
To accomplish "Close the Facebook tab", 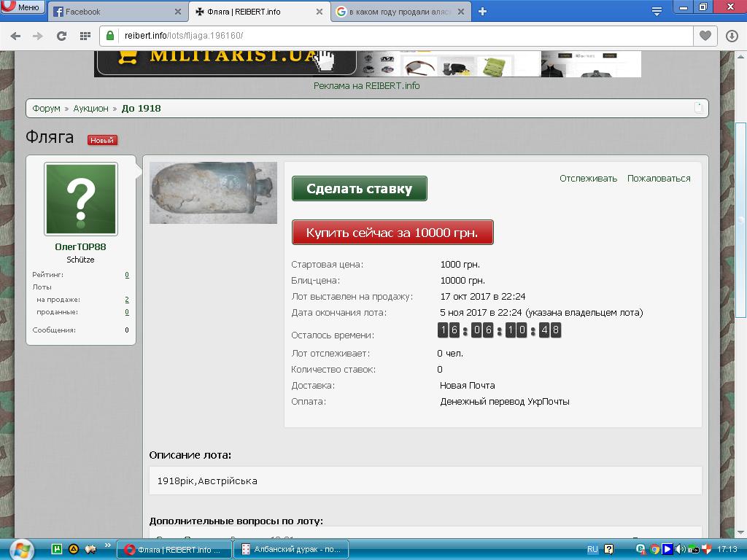I will coord(178,12).
